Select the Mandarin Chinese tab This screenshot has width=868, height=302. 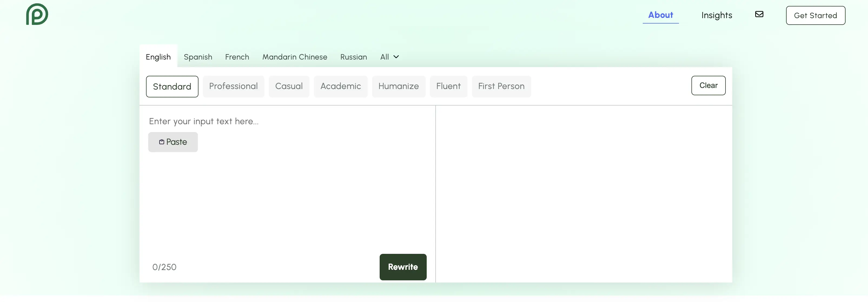tap(294, 57)
